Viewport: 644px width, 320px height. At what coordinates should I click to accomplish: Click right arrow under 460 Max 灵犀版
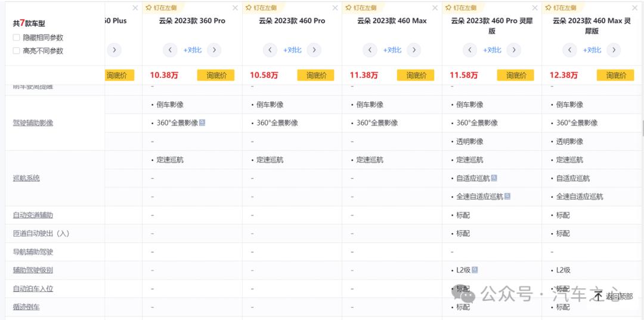click(614, 50)
